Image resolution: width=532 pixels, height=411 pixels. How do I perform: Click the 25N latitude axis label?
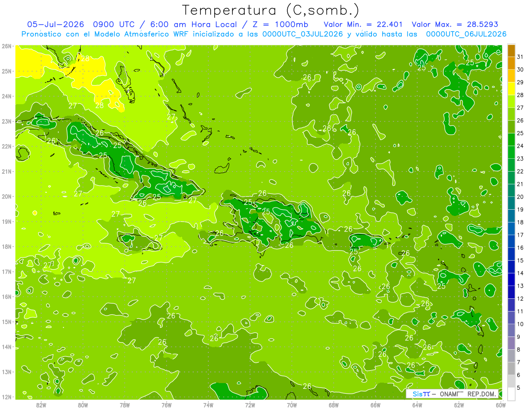pos(6,71)
